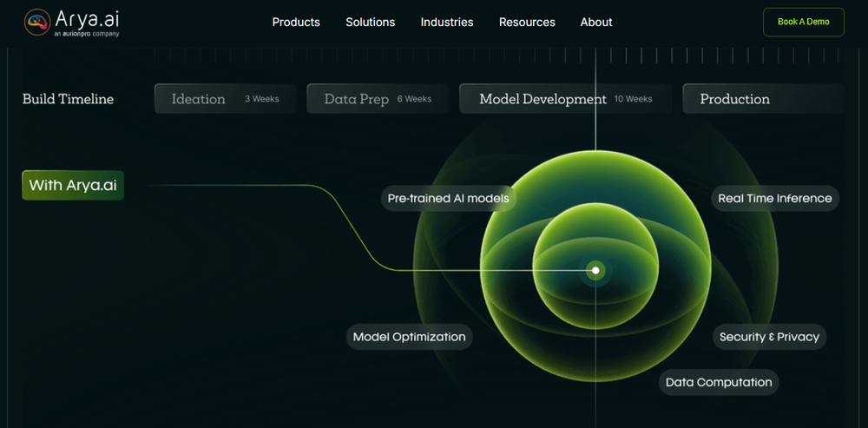Click the white timeline marker dot
Screen dimensions: 868x428
coord(595,270)
